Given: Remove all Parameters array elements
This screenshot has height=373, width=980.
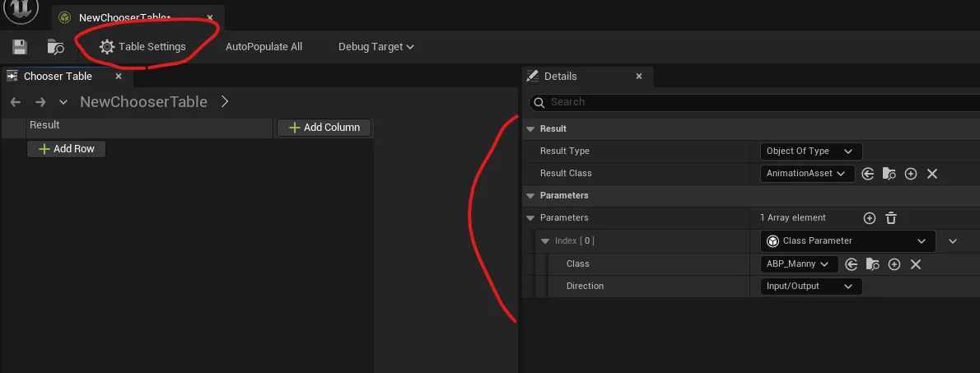Looking at the screenshot, I should [x=891, y=218].
